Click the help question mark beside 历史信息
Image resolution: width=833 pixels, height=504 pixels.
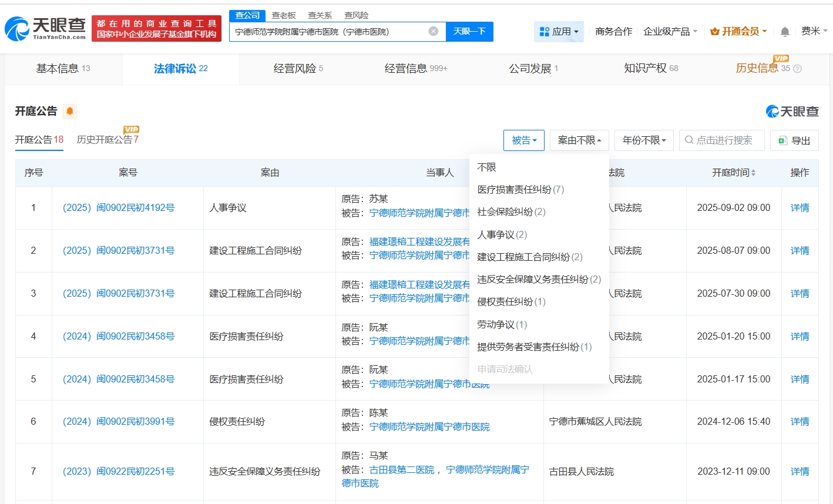(x=797, y=69)
